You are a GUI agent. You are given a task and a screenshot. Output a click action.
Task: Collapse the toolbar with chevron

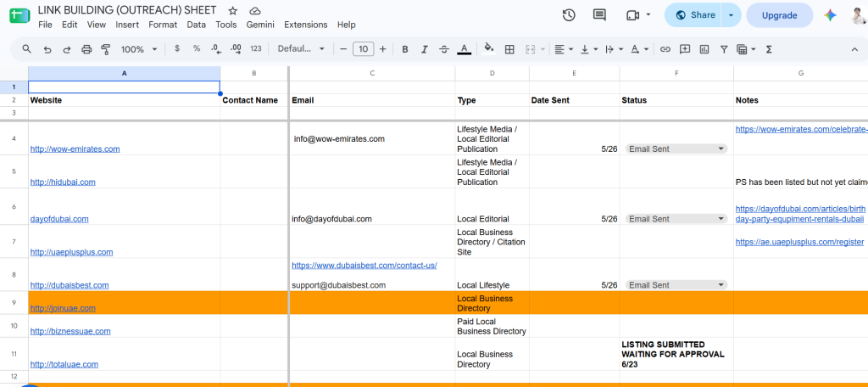coord(854,49)
